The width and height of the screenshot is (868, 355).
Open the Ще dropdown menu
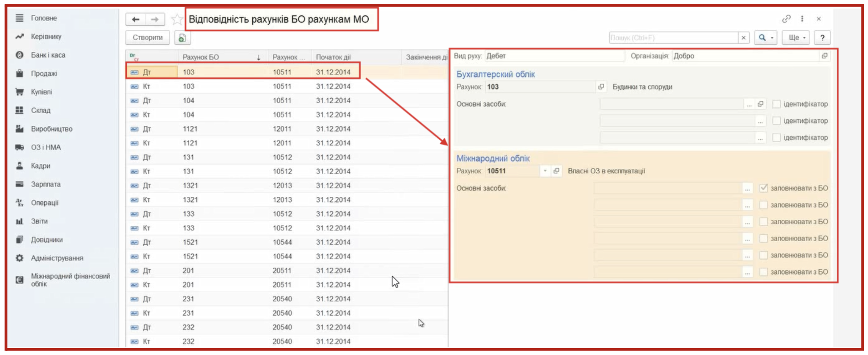pos(795,38)
